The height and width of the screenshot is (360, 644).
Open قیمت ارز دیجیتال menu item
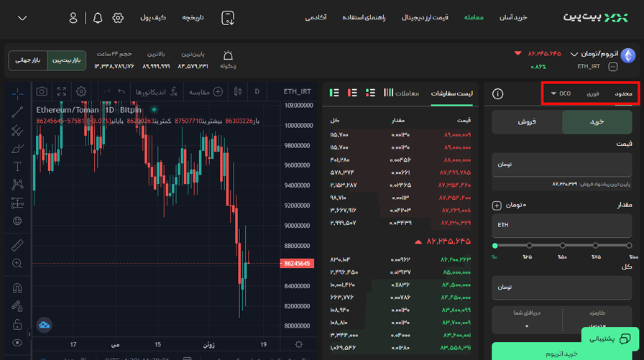point(425,18)
